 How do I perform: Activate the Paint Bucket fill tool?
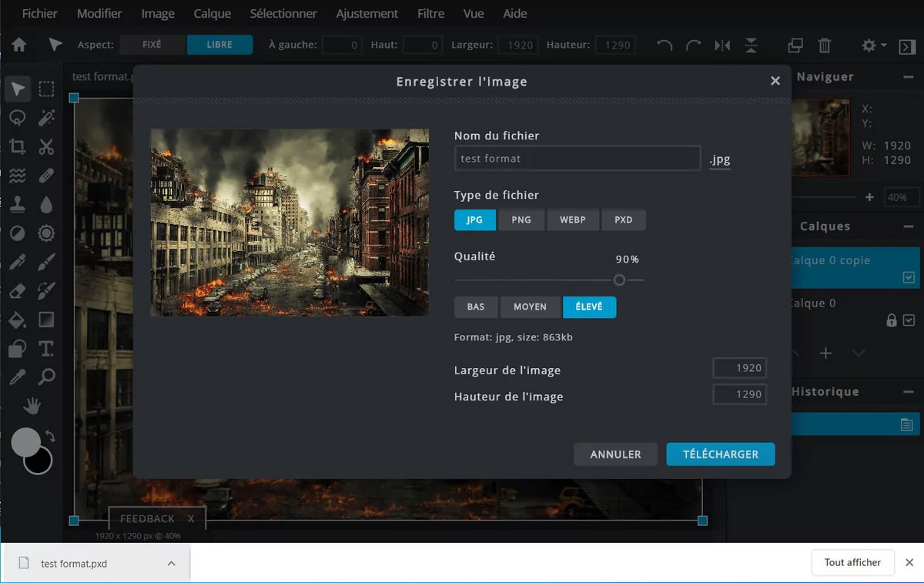pyautogui.click(x=18, y=320)
